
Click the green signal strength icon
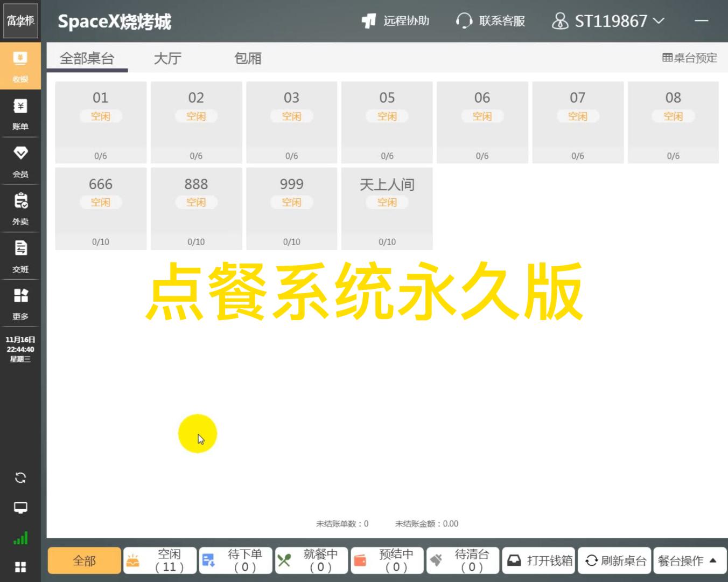pyautogui.click(x=20, y=538)
